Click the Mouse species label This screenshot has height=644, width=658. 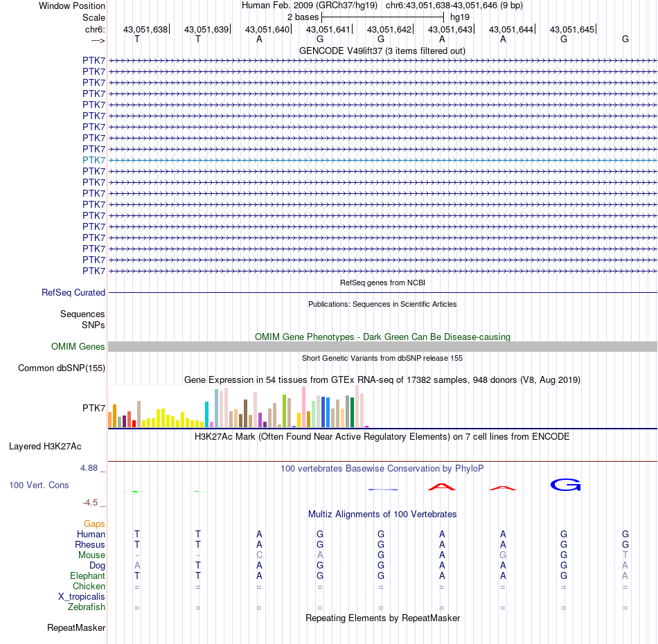[91, 555]
